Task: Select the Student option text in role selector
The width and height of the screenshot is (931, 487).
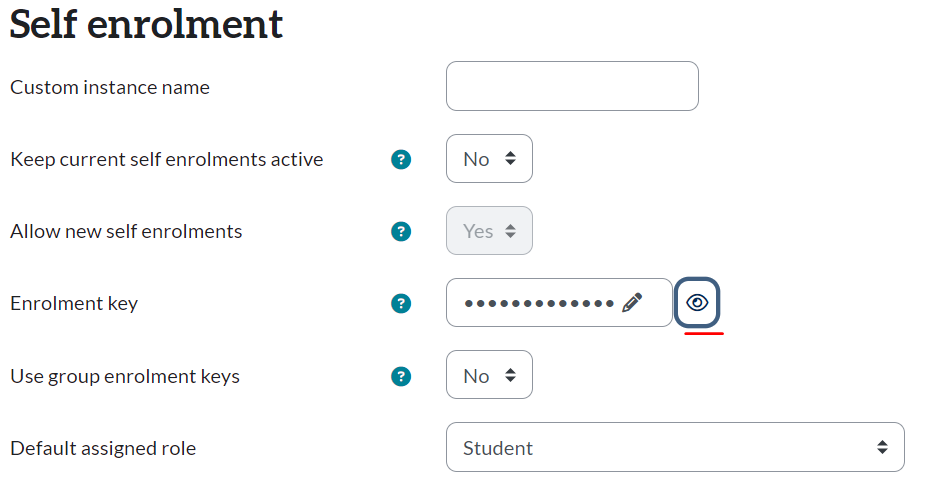Action: coord(498,448)
